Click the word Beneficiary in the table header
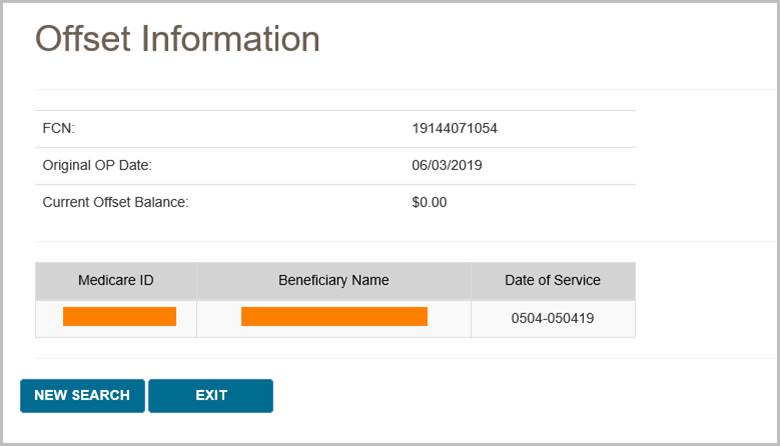Screen dimensions: 780x446 314,281
